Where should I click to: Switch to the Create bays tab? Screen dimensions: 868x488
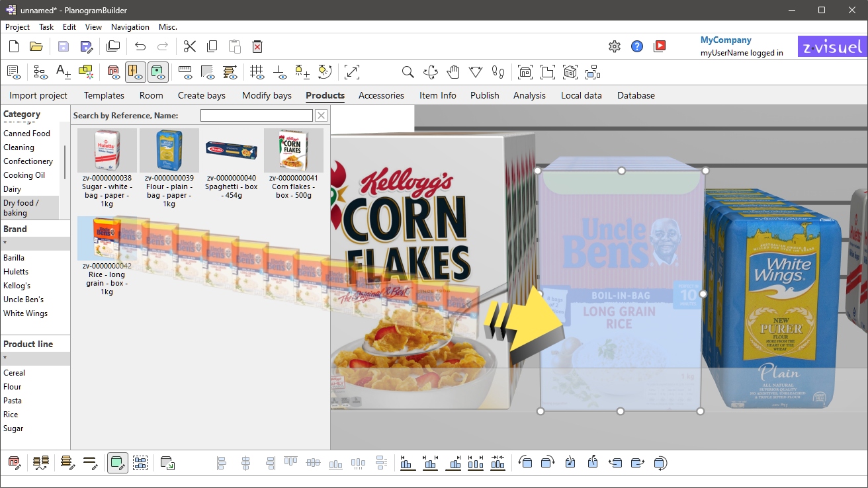click(202, 95)
